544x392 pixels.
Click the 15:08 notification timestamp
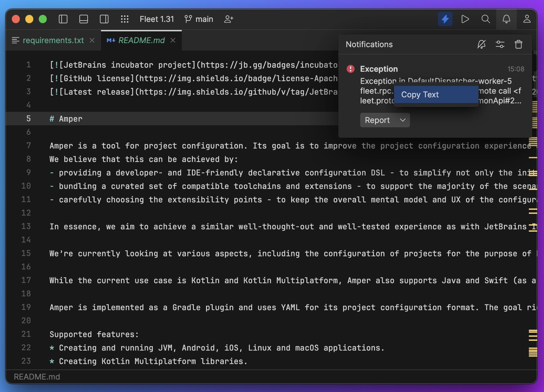point(516,69)
